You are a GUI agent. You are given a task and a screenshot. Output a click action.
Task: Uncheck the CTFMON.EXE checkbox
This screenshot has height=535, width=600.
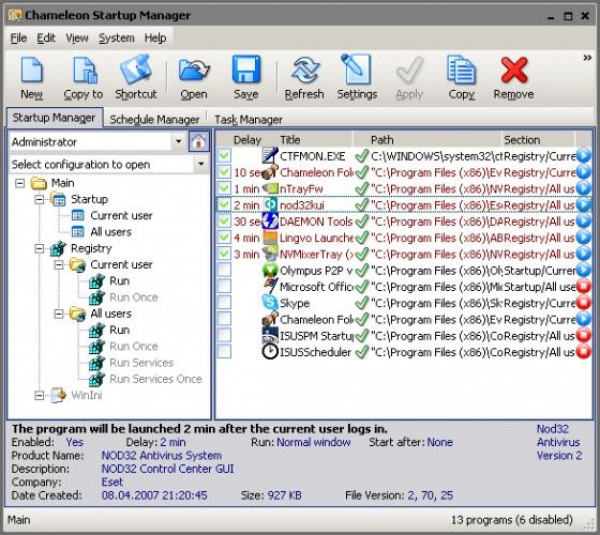click(224, 156)
